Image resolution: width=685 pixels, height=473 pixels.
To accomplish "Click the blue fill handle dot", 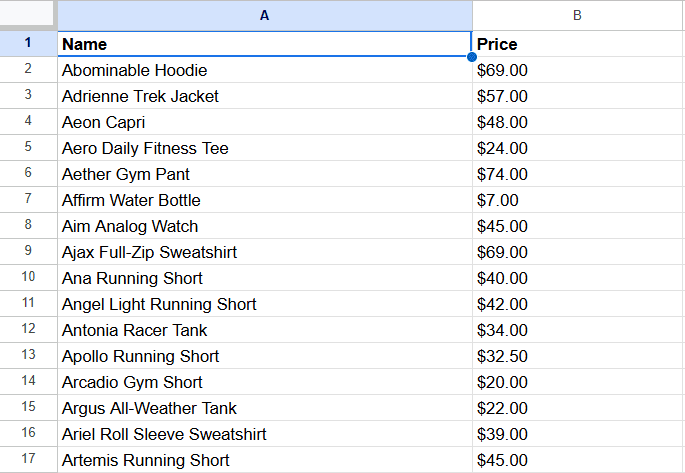I will pyautogui.click(x=472, y=57).
